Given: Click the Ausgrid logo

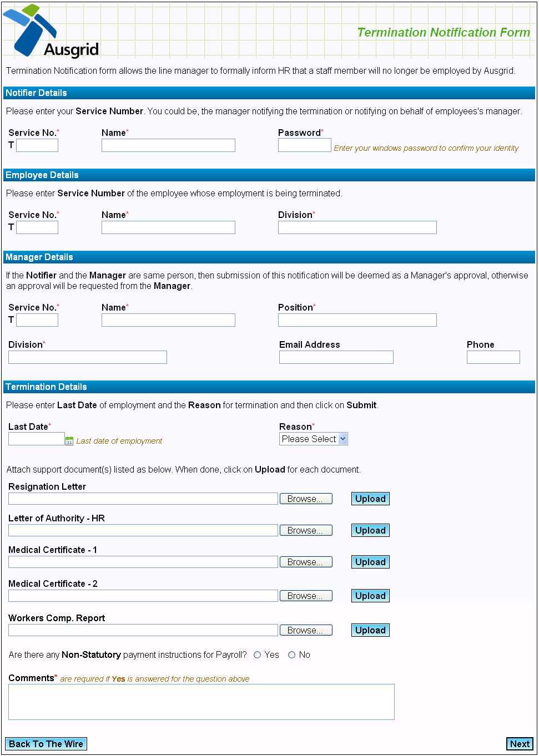Looking at the screenshot, I should (x=52, y=32).
